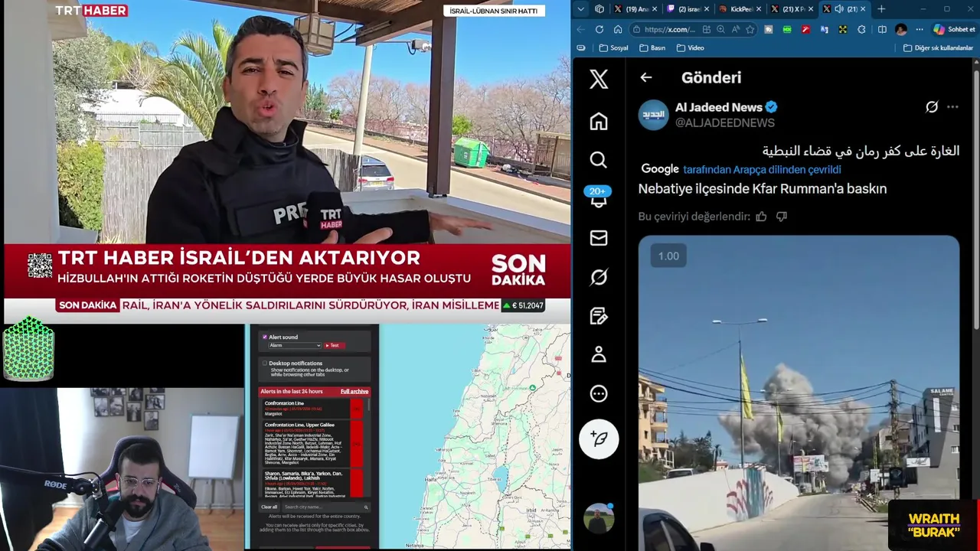Image resolution: width=980 pixels, height=551 pixels.
Task: Click the @ALJADEEDNEWS handle
Action: (724, 122)
